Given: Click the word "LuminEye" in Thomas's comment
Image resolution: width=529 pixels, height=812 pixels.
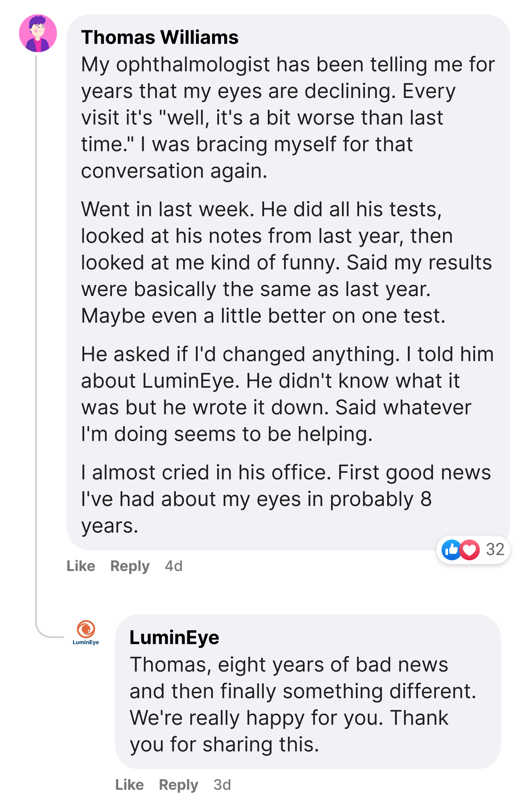Looking at the screenshot, I should (188, 381).
